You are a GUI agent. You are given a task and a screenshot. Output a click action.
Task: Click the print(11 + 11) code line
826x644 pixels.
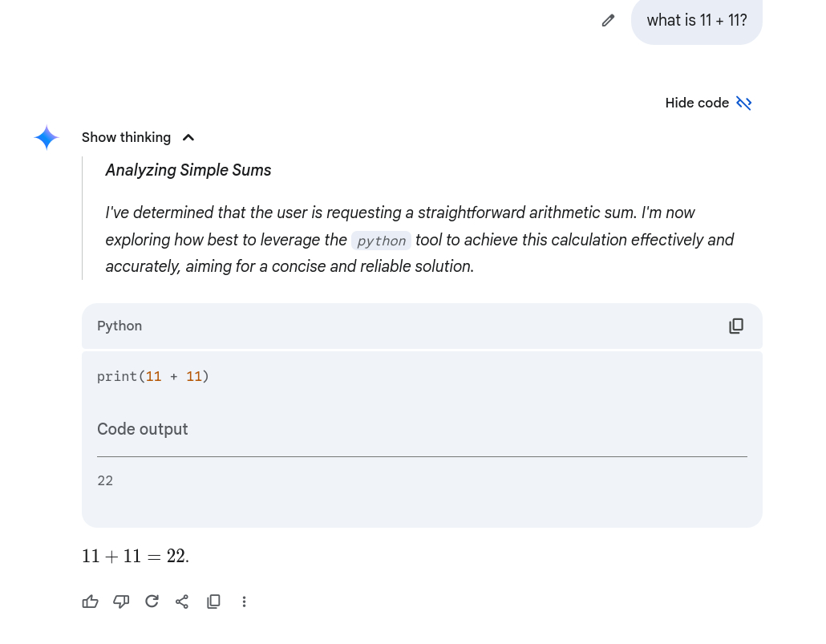coord(152,376)
